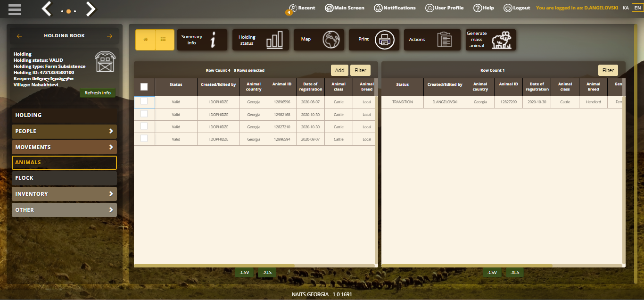Click Generate mass animal button
This screenshot has height=300, width=644.
[491, 40]
